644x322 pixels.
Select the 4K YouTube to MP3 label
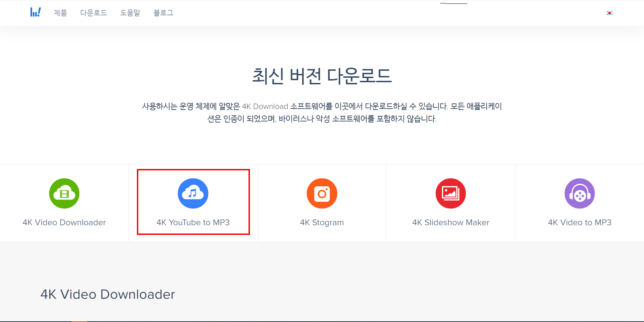coord(193,222)
